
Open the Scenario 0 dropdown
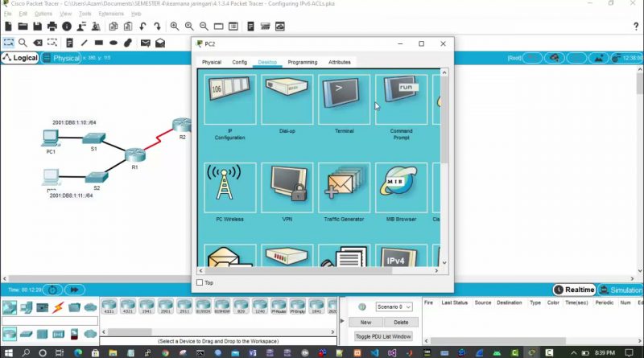[x=394, y=307]
